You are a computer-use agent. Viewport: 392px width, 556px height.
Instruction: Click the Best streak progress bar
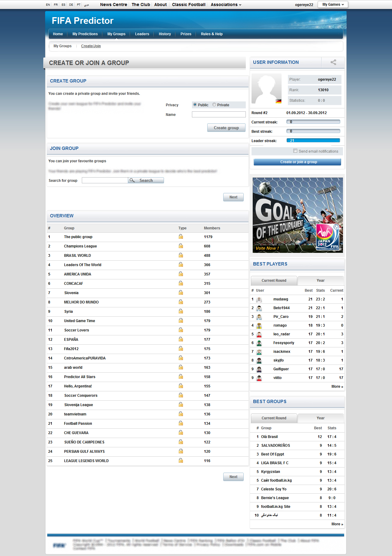coord(313,131)
